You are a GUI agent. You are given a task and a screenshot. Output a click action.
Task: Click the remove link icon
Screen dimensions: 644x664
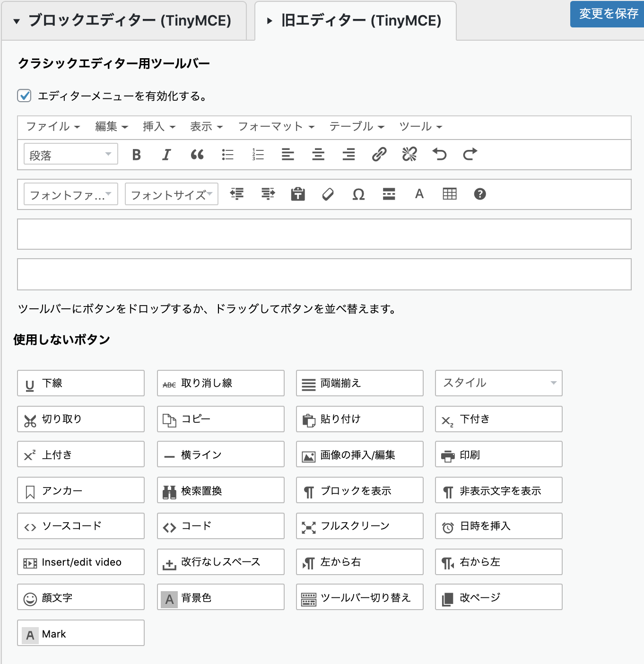coord(409,154)
